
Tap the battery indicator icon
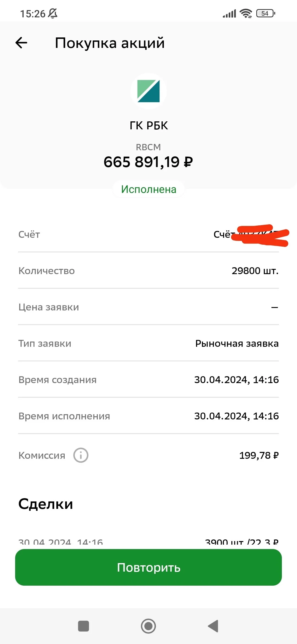(266, 13)
